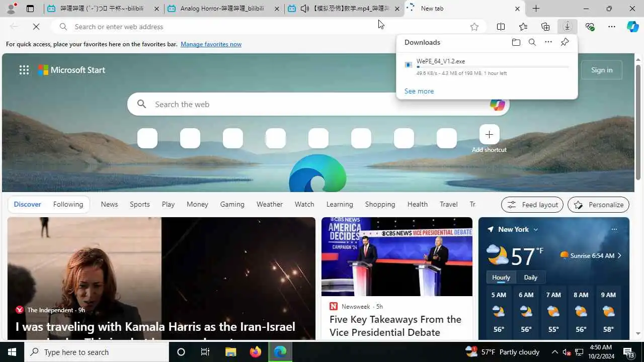Open the Copilot sidebar icon
The height and width of the screenshot is (362, 644).
tap(633, 27)
